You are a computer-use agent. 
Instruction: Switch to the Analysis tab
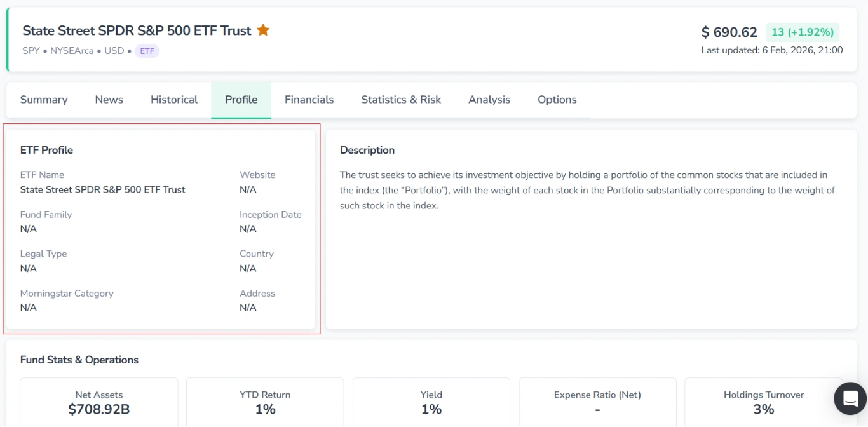[x=489, y=100]
